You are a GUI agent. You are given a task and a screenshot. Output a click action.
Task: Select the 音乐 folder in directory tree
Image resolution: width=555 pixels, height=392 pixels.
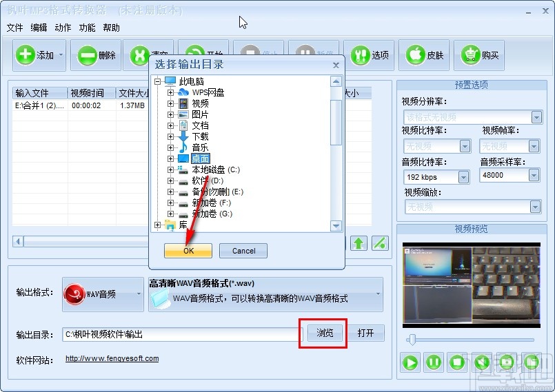(200, 147)
